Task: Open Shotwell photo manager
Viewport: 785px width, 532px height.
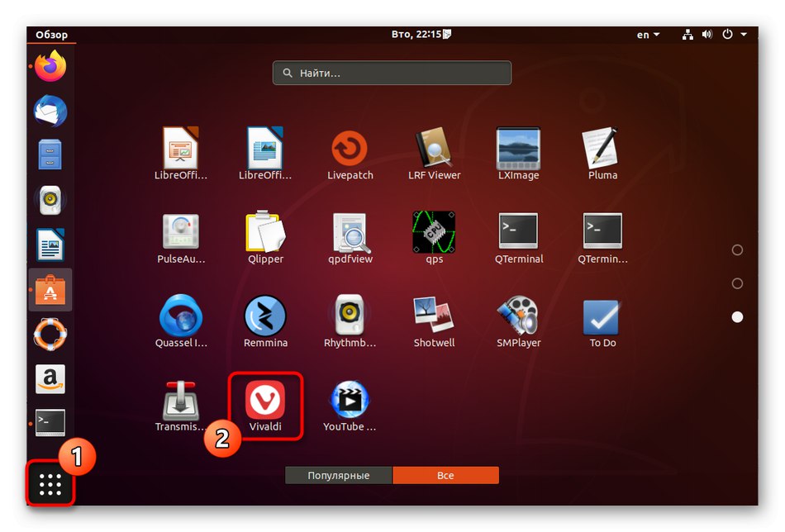Action: point(434,315)
